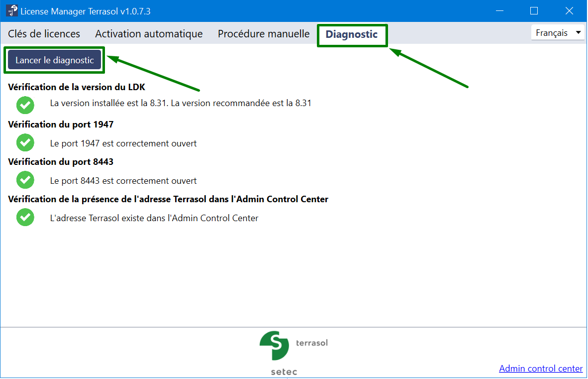The image size is (588, 379).
Task: Switch to Activation automatique tab
Action: pyautogui.click(x=149, y=34)
